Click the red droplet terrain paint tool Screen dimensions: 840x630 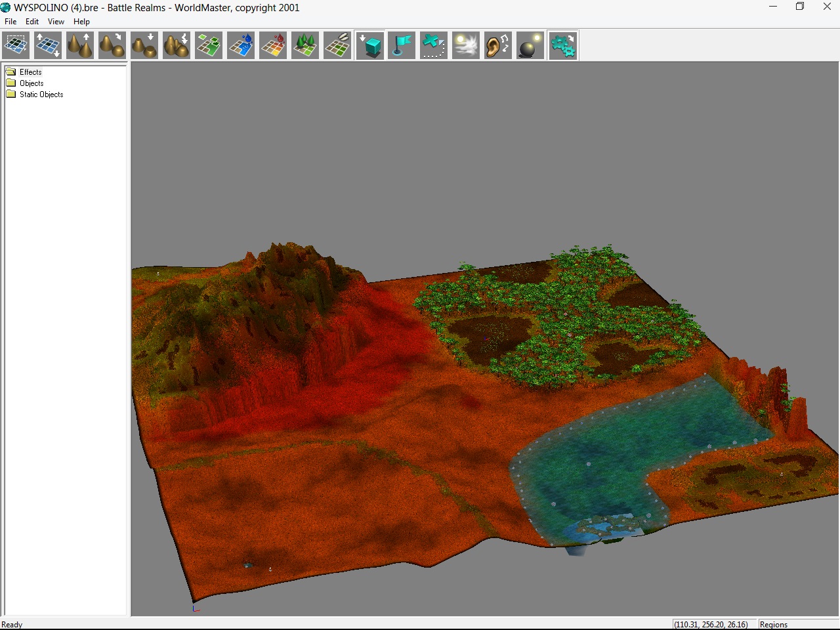coord(273,46)
